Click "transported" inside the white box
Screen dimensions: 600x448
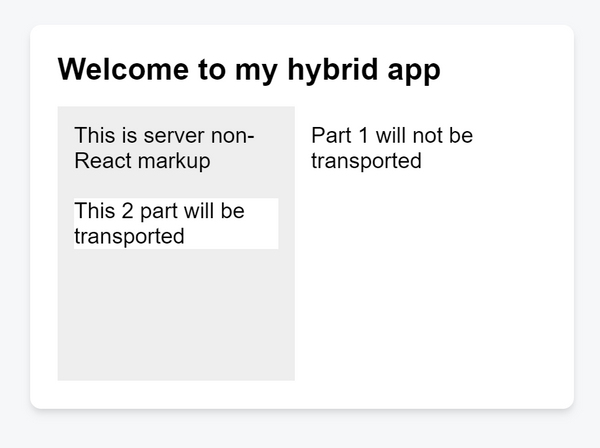(129, 236)
